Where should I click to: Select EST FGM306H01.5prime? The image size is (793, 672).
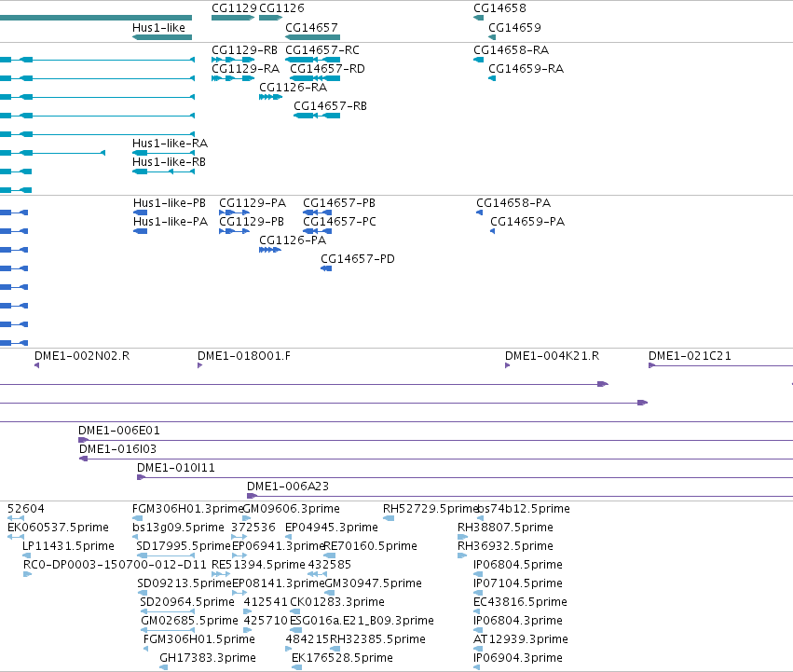coord(199,639)
